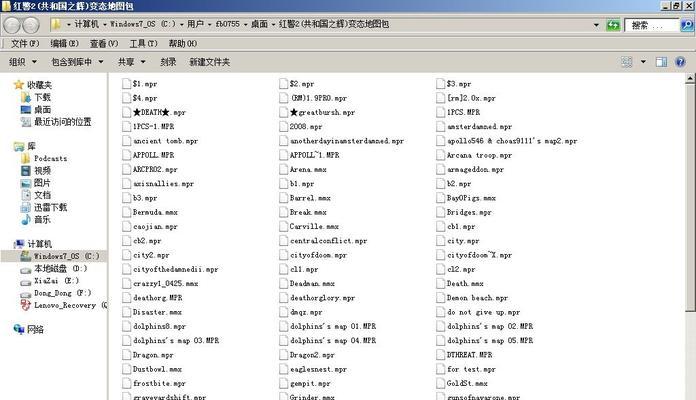Viewport: 696px width, 400px height.
Task: Open 桌面 in favorites sidebar
Action: (36, 109)
